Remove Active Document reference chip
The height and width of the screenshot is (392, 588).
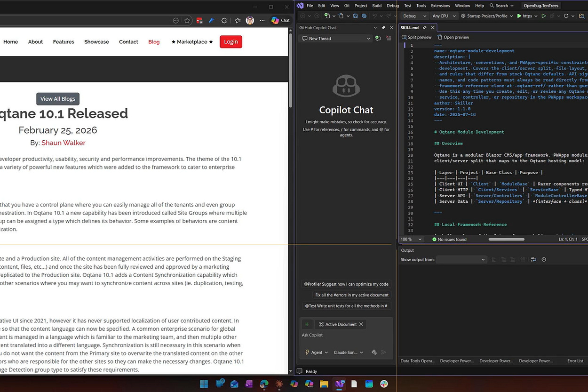pos(361,324)
